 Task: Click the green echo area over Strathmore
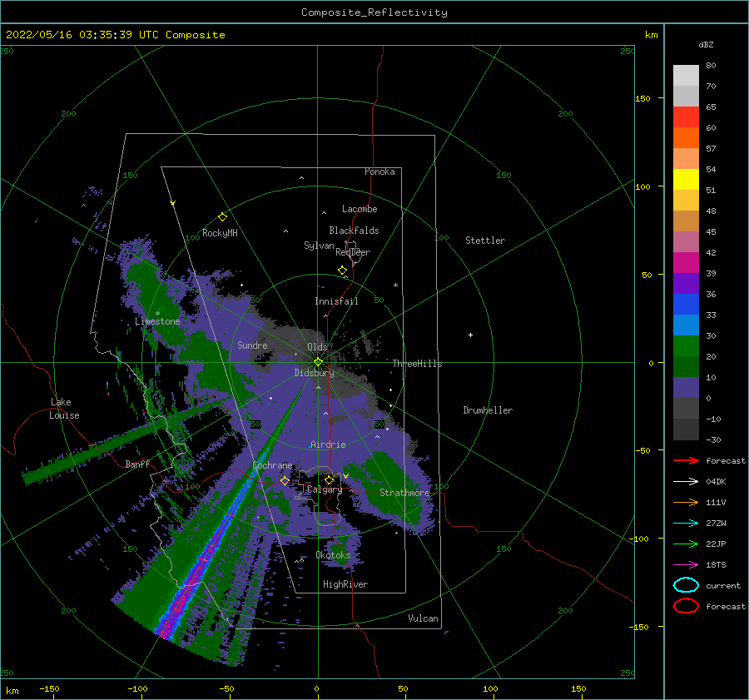click(393, 489)
